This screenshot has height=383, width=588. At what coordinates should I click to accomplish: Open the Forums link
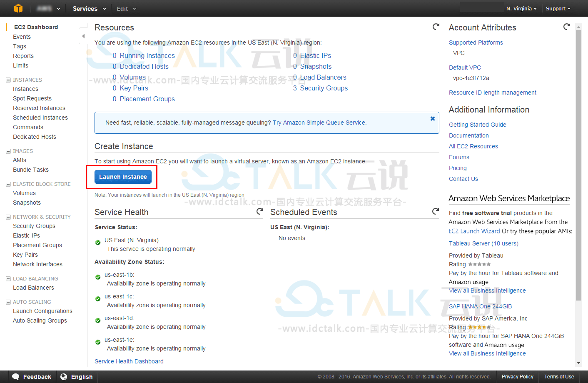tap(459, 157)
